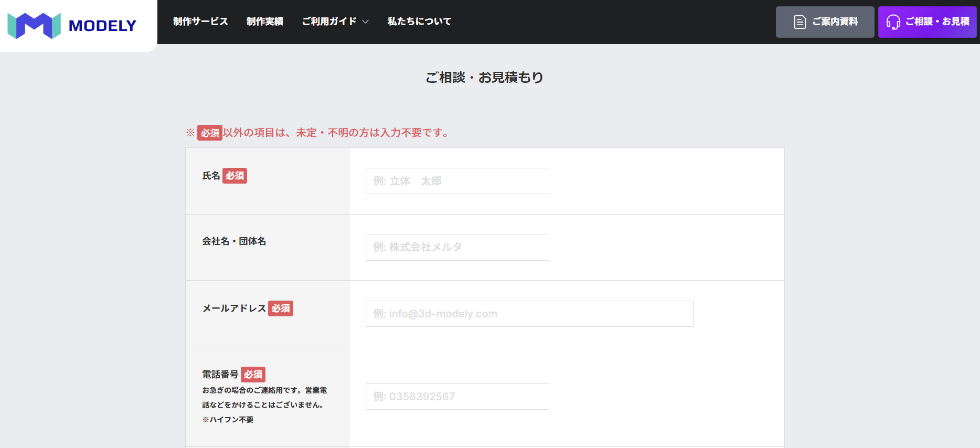Open the 制作サービス menu item
This screenshot has width=980, height=448.
tap(200, 22)
